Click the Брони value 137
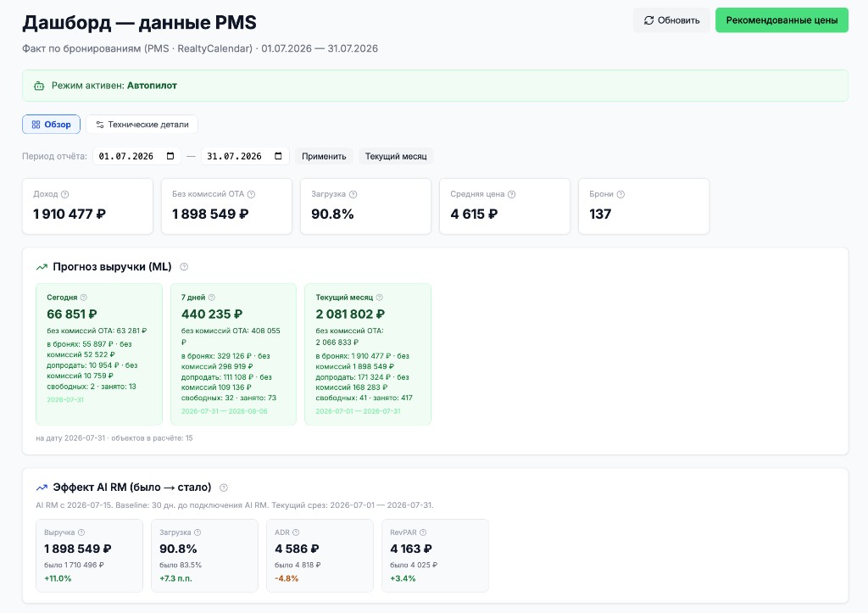 pyautogui.click(x=600, y=214)
